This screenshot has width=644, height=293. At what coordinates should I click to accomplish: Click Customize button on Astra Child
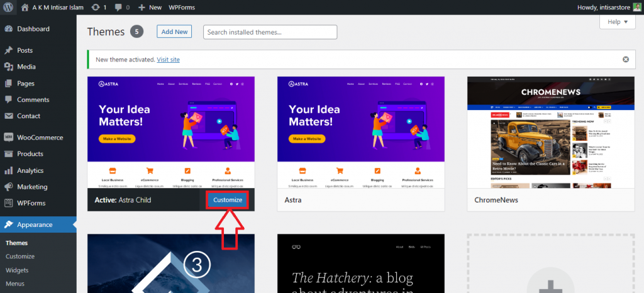point(228,200)
